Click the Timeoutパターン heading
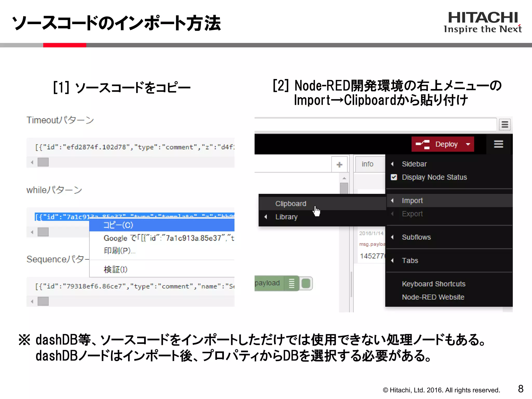The width and height of the screenshot is (532, 399). pyautogui.click(x=60, y=120)
